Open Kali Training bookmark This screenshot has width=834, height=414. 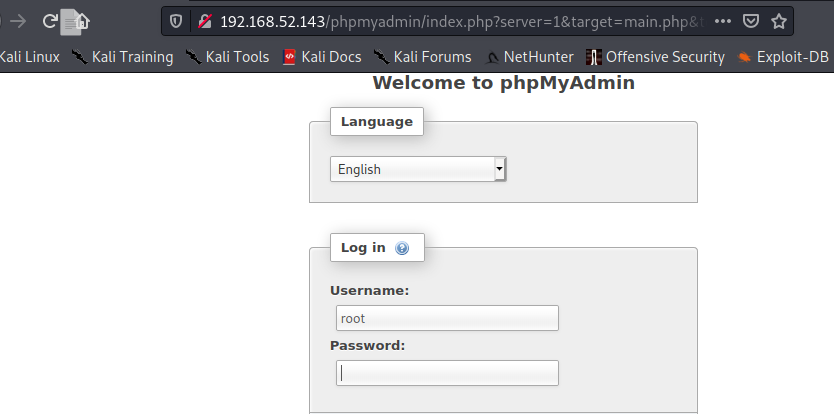pos(123,57)
